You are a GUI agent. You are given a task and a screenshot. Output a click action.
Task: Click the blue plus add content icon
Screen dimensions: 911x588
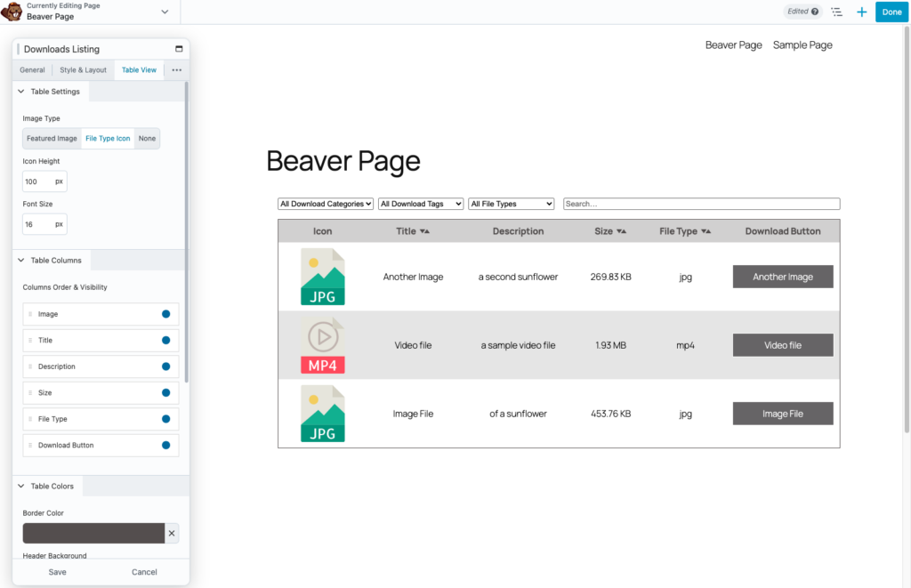tap(861, 12)
